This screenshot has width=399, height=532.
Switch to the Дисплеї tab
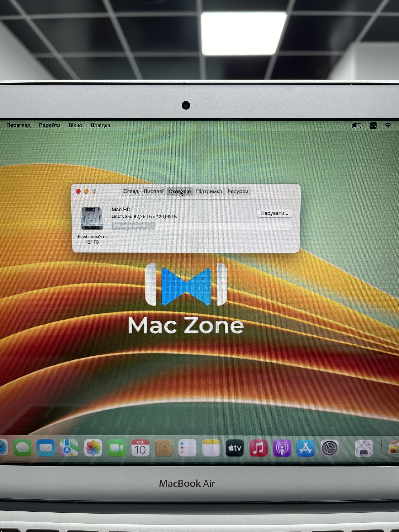(x=153, y=191)
